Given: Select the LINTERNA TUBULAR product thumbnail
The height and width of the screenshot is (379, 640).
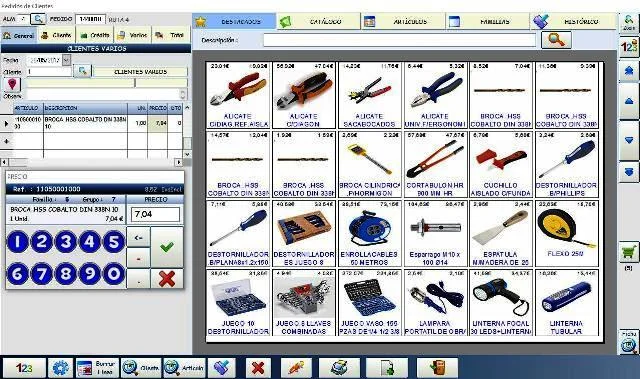Looking at the screenshot, I should pyautogui.click(x=567, y=302).
